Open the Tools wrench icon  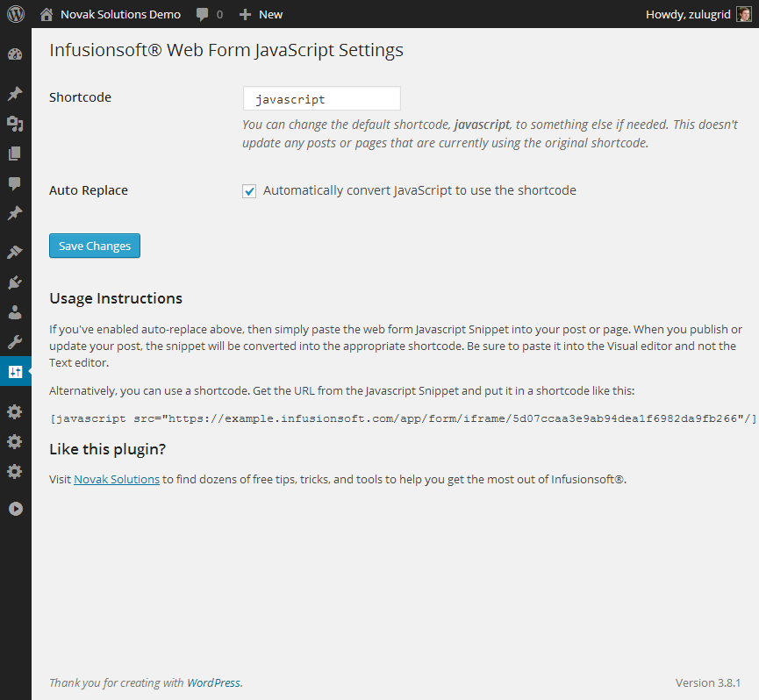click(x=15, y=342)
